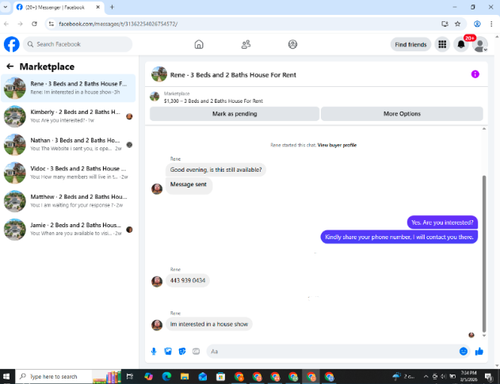Click the chat scrollbar
The image size is (500, 384).
484,253
